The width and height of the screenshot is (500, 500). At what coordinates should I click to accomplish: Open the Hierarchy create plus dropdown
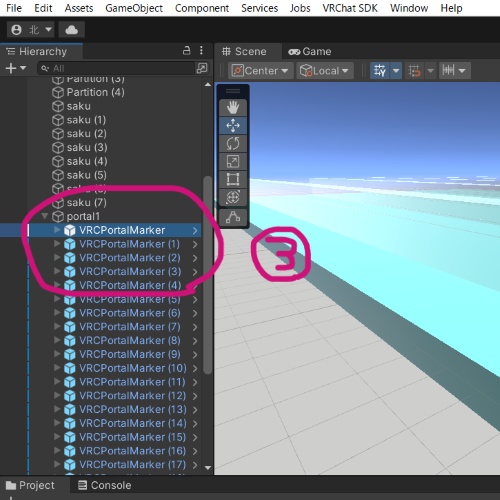point(16,68)
